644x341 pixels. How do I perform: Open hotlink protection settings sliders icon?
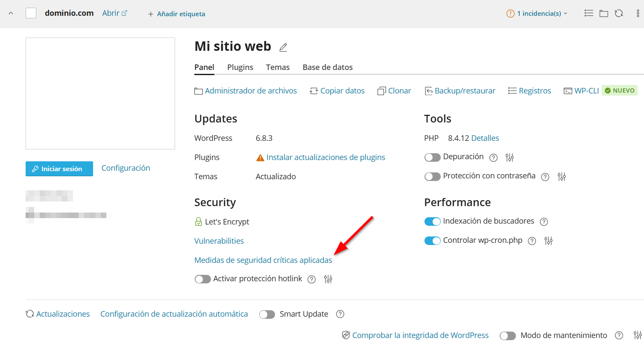click(x=328, y=279)
